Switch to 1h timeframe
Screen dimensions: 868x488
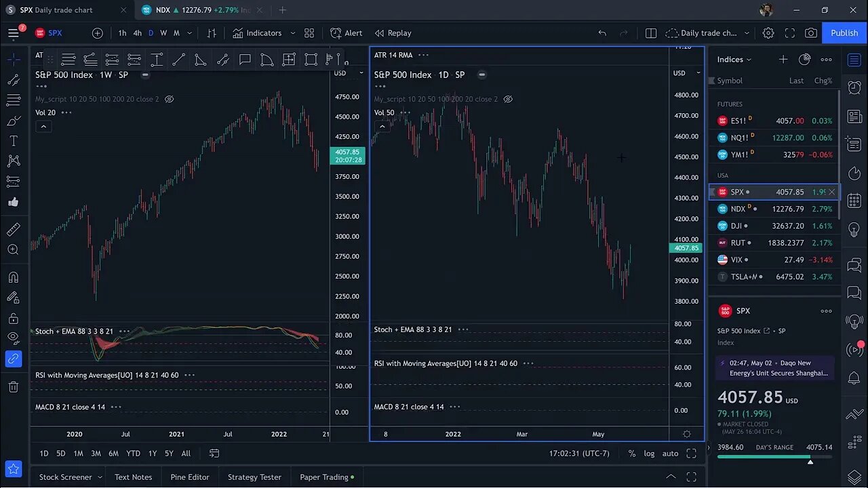(122, 33)
